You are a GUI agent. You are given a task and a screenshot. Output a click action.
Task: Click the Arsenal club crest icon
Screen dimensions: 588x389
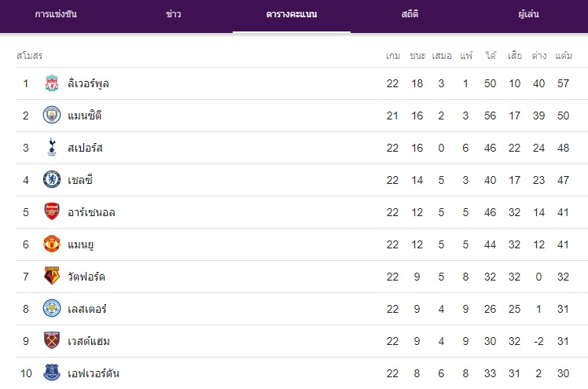52,212
